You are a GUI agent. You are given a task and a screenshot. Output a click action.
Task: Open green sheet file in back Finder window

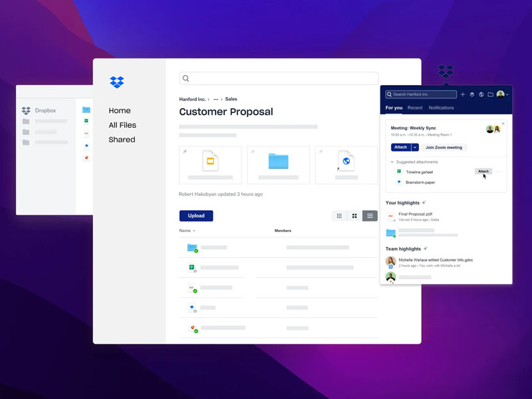pos(86,121)
